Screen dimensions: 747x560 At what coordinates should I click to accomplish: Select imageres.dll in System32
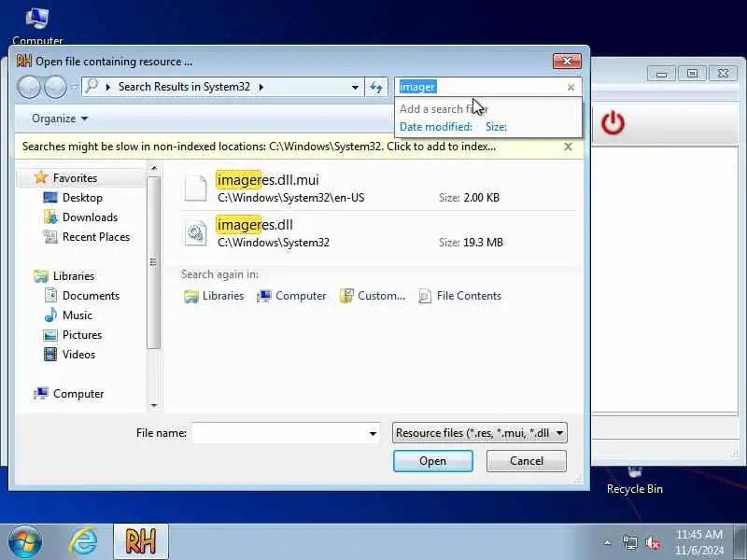(x=254, y=225)
